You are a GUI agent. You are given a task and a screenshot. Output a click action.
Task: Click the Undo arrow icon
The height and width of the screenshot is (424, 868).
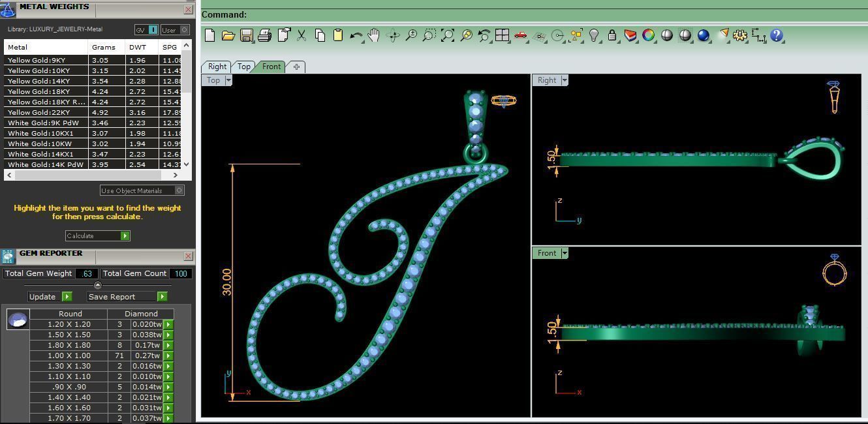pyautogui.click(x=356, y=35)
